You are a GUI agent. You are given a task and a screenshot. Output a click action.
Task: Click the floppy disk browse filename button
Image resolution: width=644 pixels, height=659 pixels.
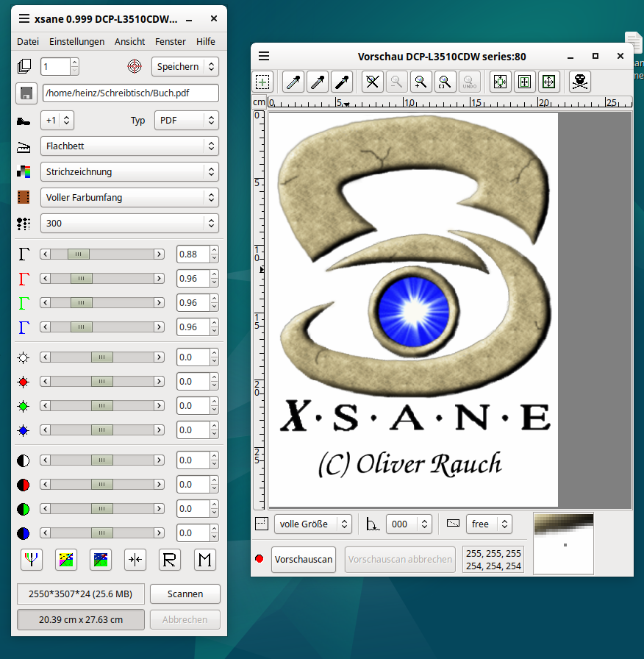(x=26, y=93)
